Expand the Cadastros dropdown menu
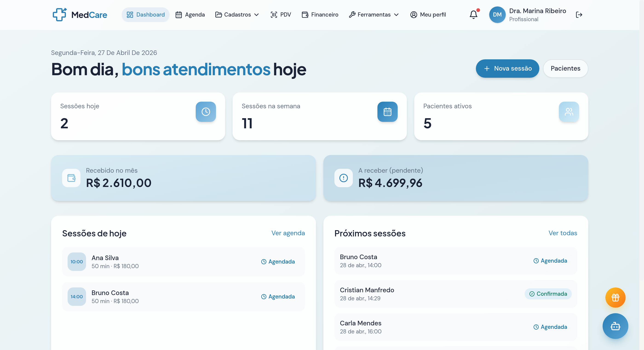Image resolution: width=644 pixels, height=350 pixels. [x=237, y=15]
